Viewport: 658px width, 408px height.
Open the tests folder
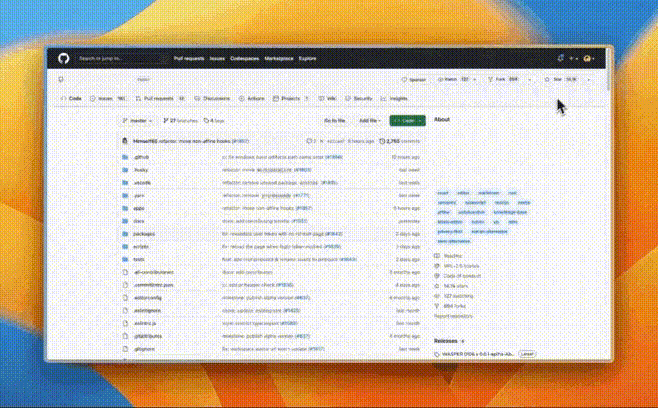coord(139,260)
